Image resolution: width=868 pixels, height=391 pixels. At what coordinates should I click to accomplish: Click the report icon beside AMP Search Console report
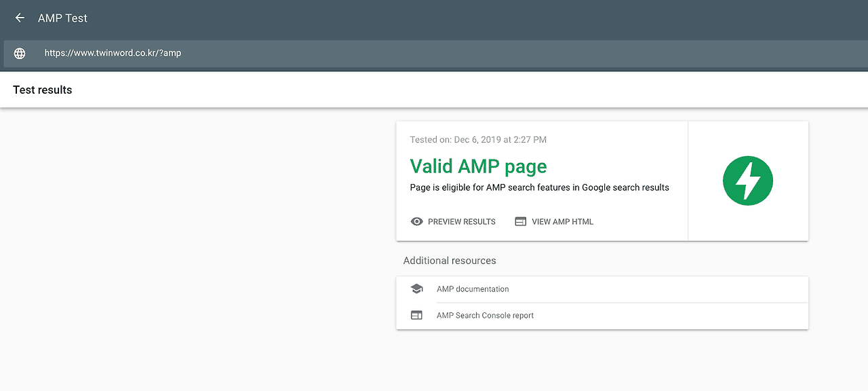(x=416, y=314)
